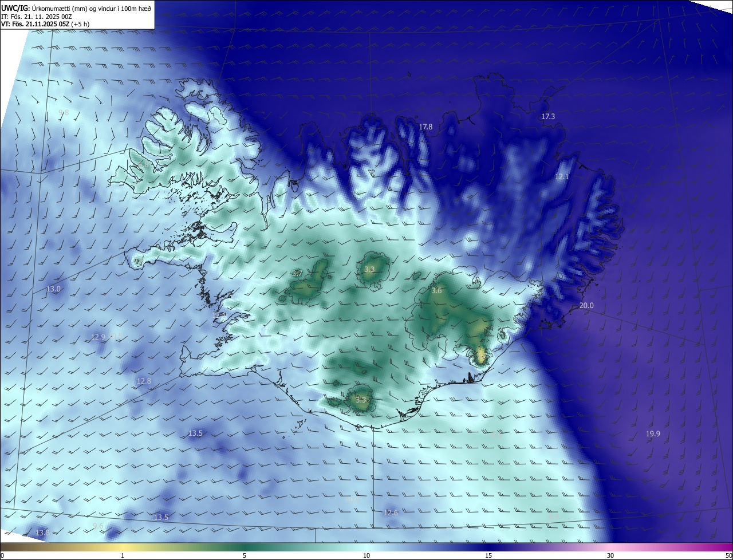The height and width of the screenshot is (560, 733).
Task: Click the init time line 'IT: Fös. 21. 11. 2025 00Z'
Action: pyautogui.click(x=37, y=17)
